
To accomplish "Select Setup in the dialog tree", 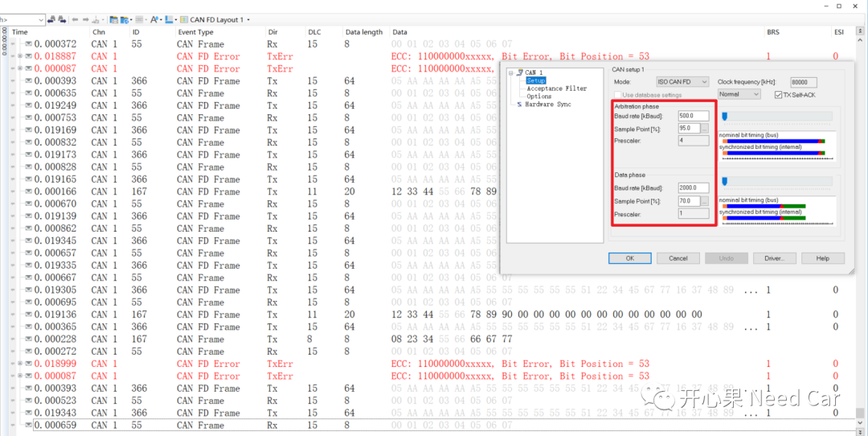I will click(x=536, y=81).
